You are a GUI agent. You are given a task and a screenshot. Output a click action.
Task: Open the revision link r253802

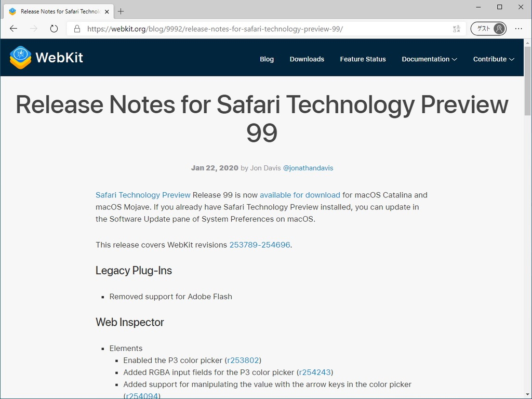[x=242, y=360]
